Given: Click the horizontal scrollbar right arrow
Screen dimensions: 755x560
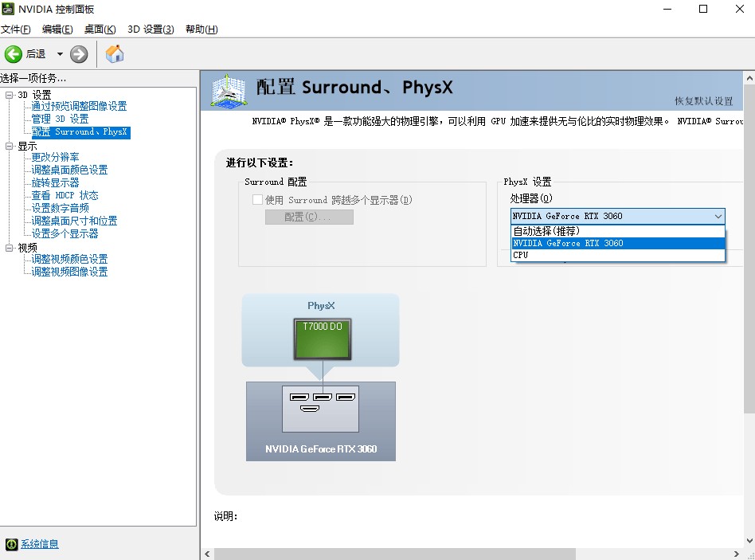Looking at the screenshot, I should (x=736, y=554).
